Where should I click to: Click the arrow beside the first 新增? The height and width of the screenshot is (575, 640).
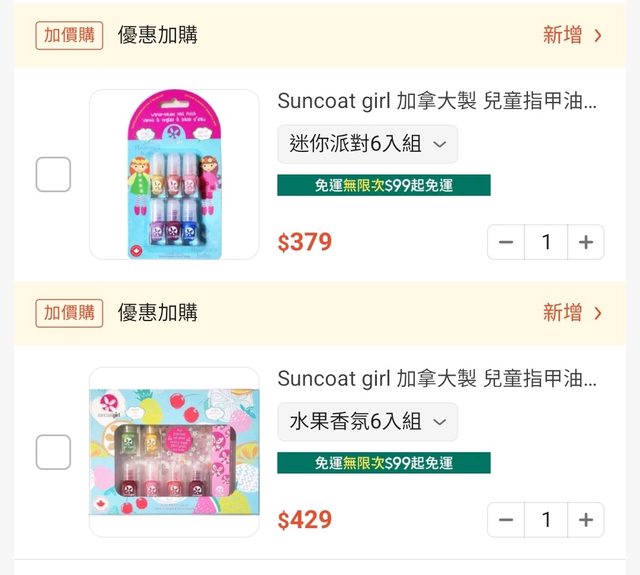click(x=598, y=36)
